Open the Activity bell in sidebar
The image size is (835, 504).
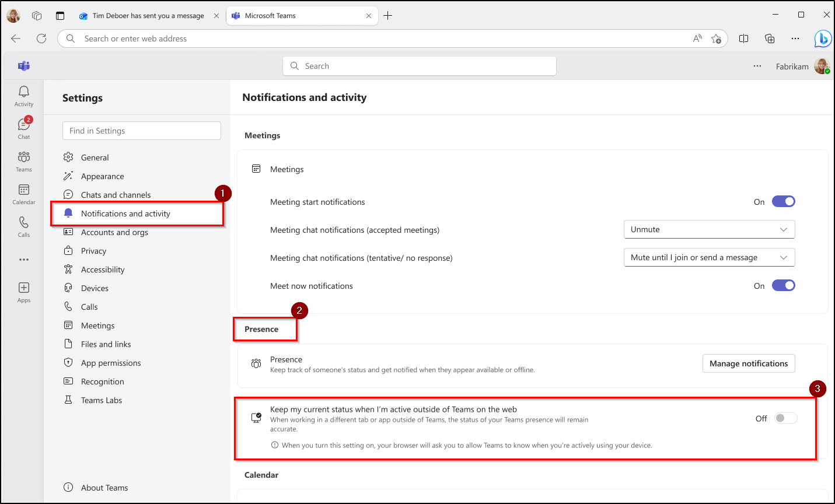24,96
